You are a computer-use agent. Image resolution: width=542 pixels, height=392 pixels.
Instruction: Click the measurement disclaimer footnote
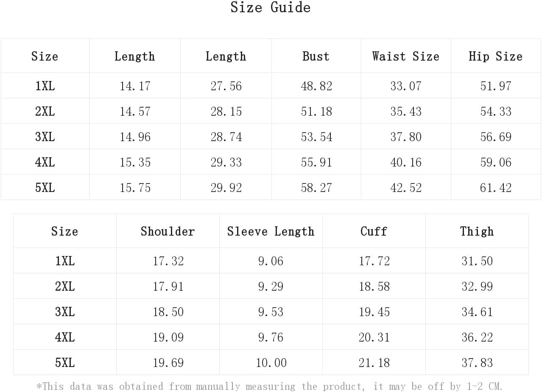tap(270, 386)
